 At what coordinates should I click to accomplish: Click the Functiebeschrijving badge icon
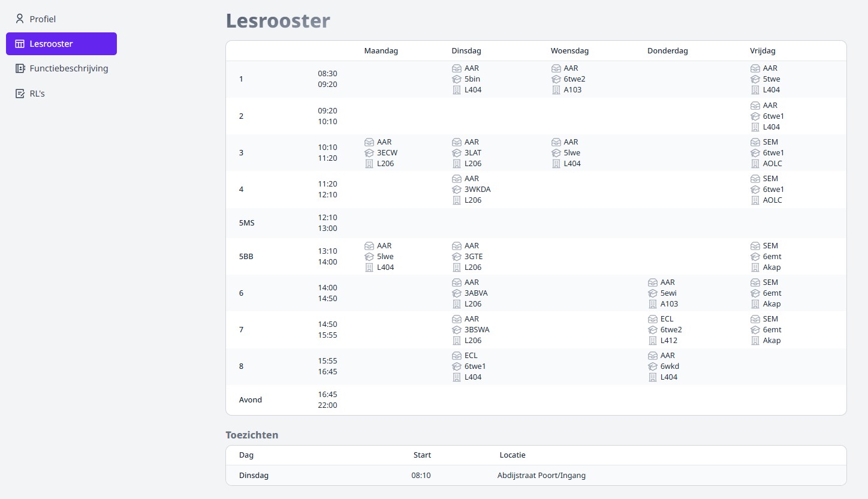point(19,68)
